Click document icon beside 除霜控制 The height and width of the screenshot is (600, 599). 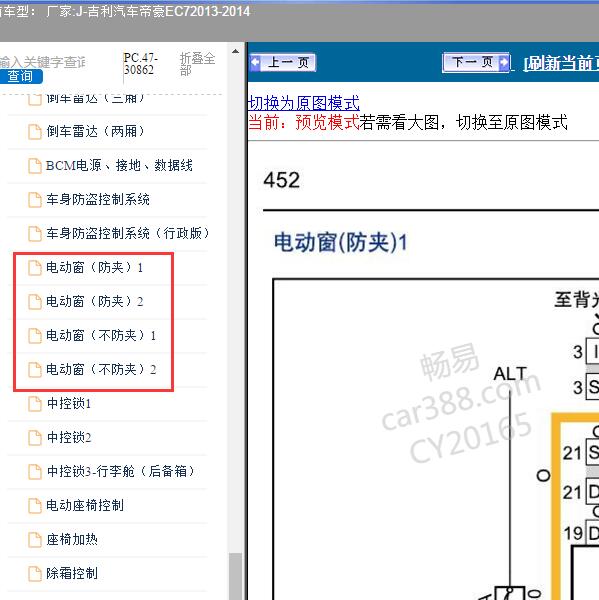(35, 574)
